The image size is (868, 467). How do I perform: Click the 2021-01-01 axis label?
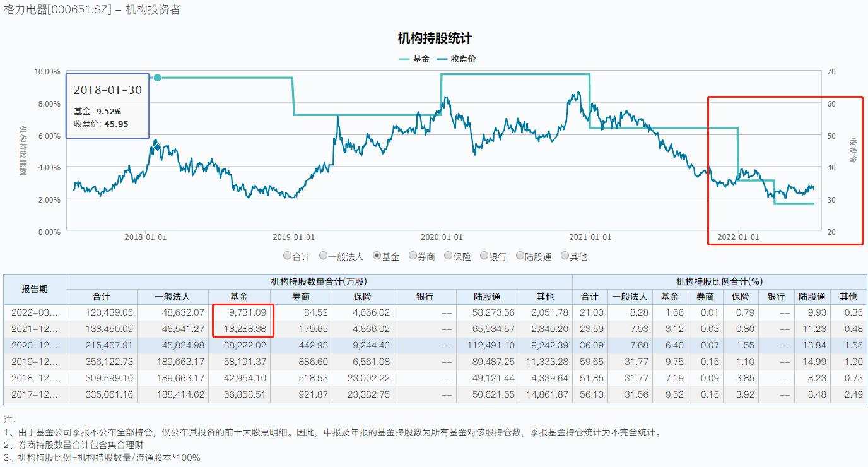click(590, 237)
